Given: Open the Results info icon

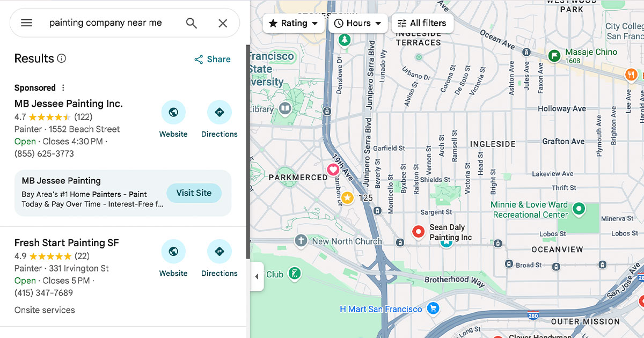Looking at the screenshot, I should tap(62, 58).
